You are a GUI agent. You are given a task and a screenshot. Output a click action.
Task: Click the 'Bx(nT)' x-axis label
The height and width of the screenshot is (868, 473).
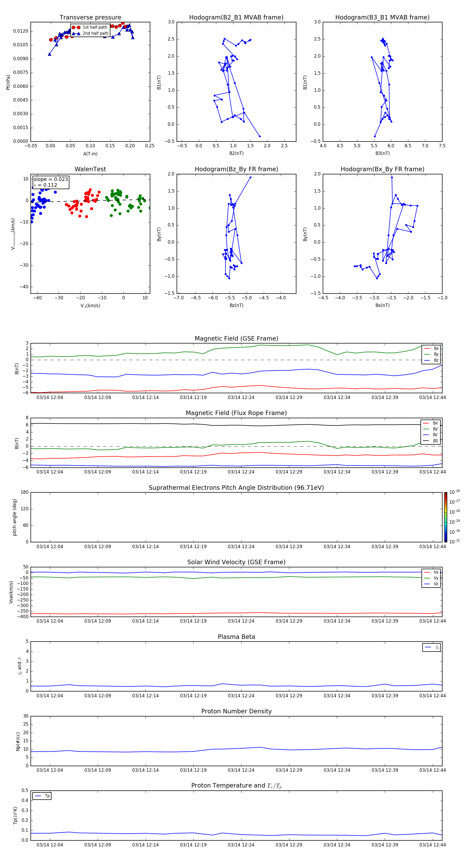[382, 305]
